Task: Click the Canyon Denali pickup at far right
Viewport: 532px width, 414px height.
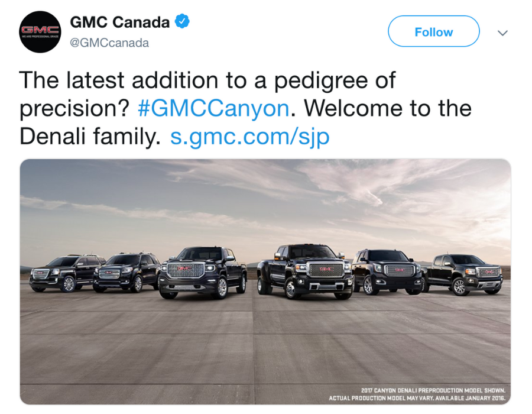Action: (462, 274)
